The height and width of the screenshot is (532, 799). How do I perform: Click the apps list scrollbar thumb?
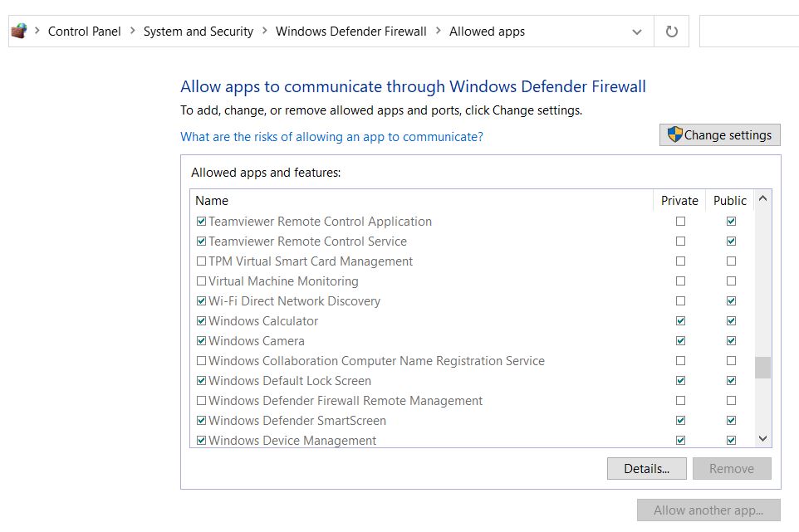point(762,368)
